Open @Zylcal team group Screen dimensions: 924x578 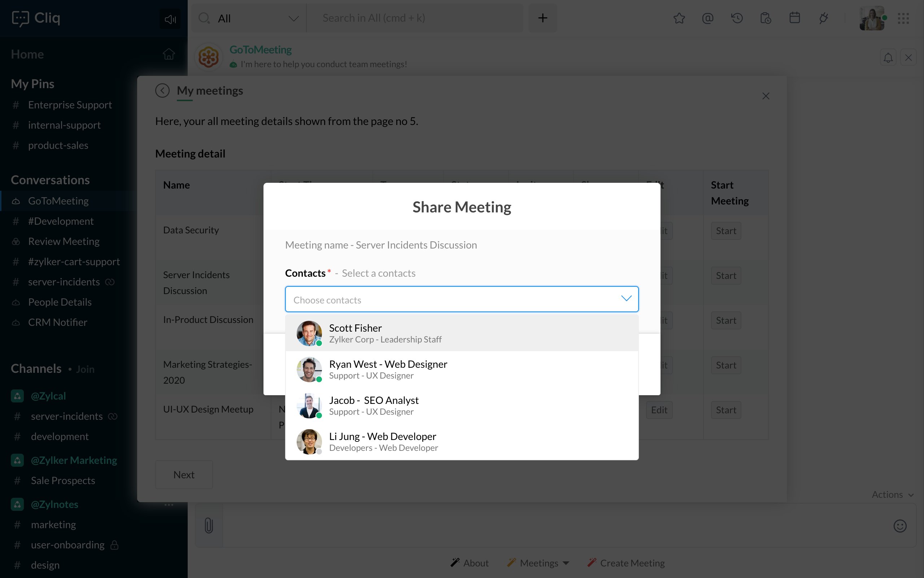(48, 396)
